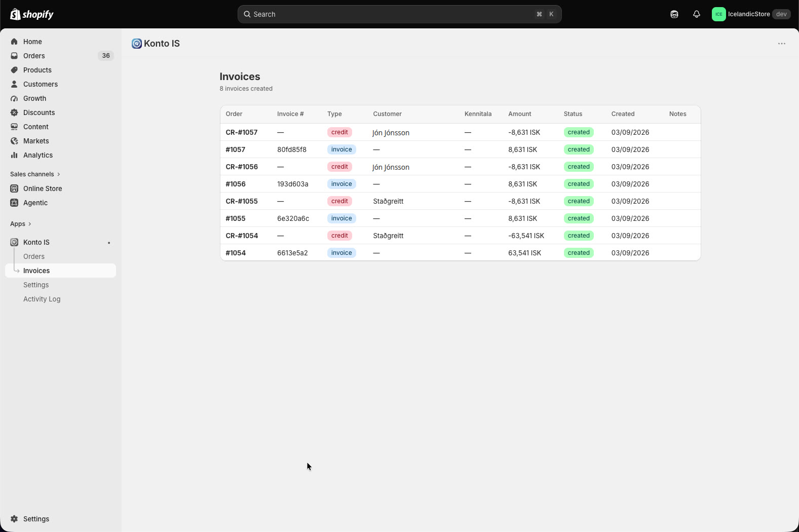Click the Settings gear icon

tap(14, 519)
